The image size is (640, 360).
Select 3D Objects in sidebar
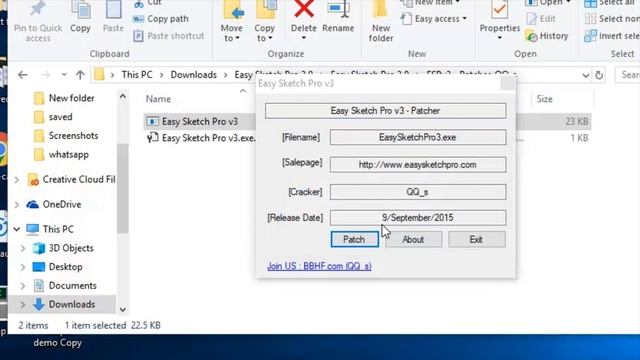coord(71,248)
